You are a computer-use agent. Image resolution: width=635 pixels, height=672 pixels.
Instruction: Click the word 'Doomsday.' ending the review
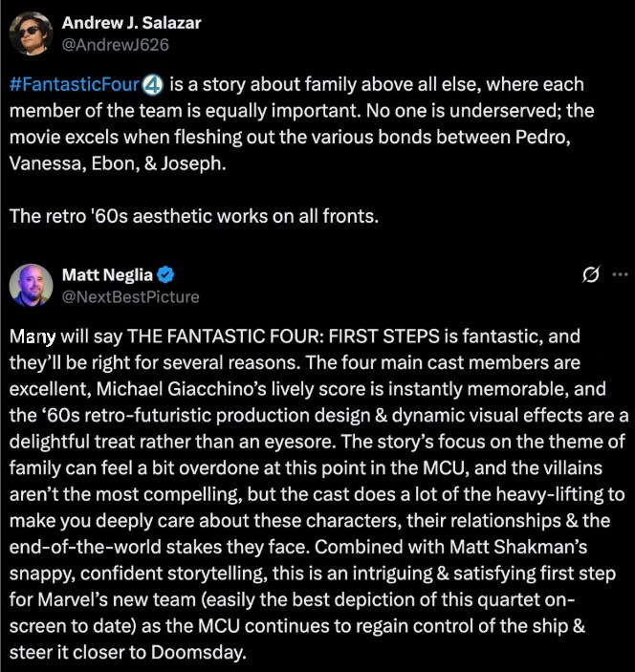(199, 653)
